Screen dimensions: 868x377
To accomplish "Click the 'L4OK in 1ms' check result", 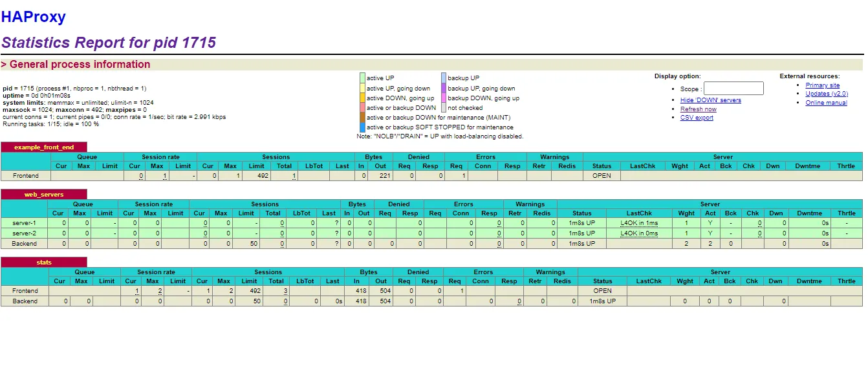I will pos(639,223).
